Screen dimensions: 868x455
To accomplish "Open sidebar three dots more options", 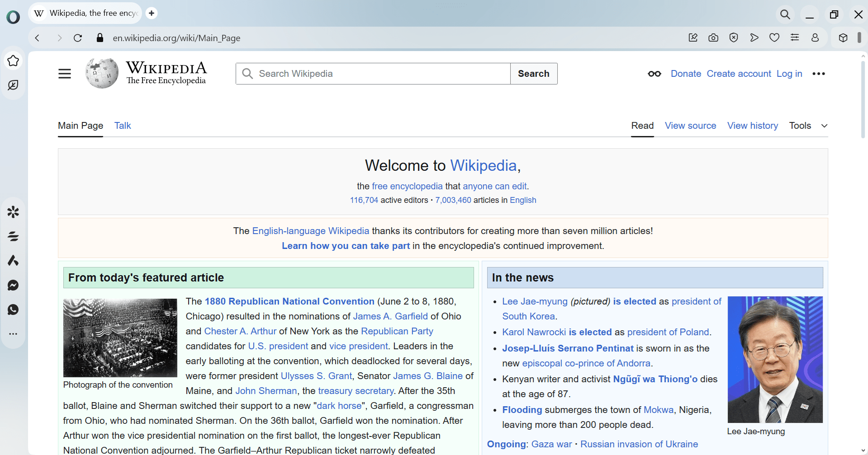I will click(13, 334).
